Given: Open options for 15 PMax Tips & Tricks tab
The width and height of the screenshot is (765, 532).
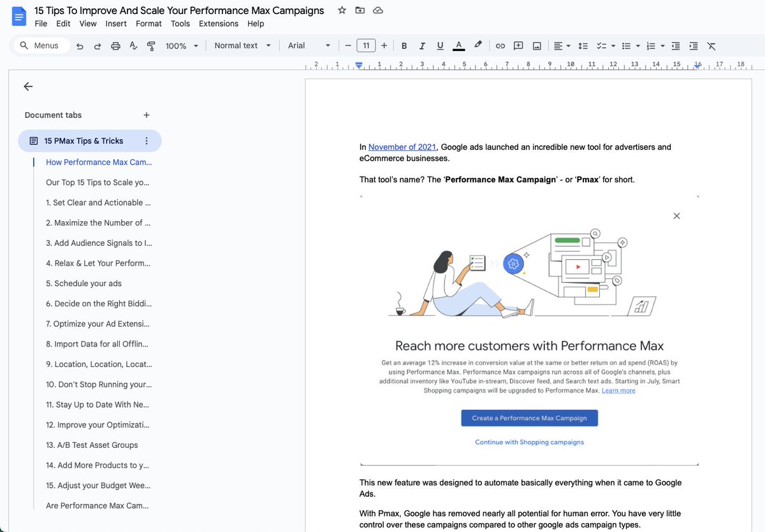Looking at the screenshot, I should tap(147, 141).
